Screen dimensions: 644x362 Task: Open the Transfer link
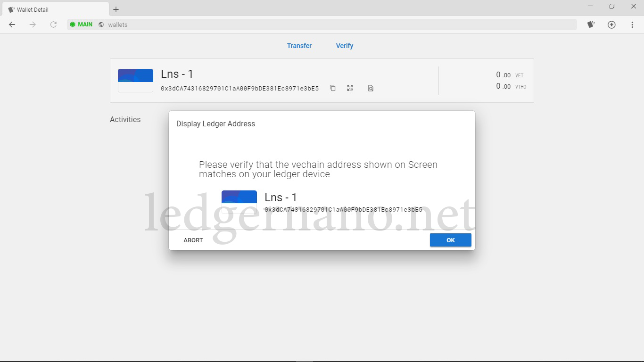point(299,46)
